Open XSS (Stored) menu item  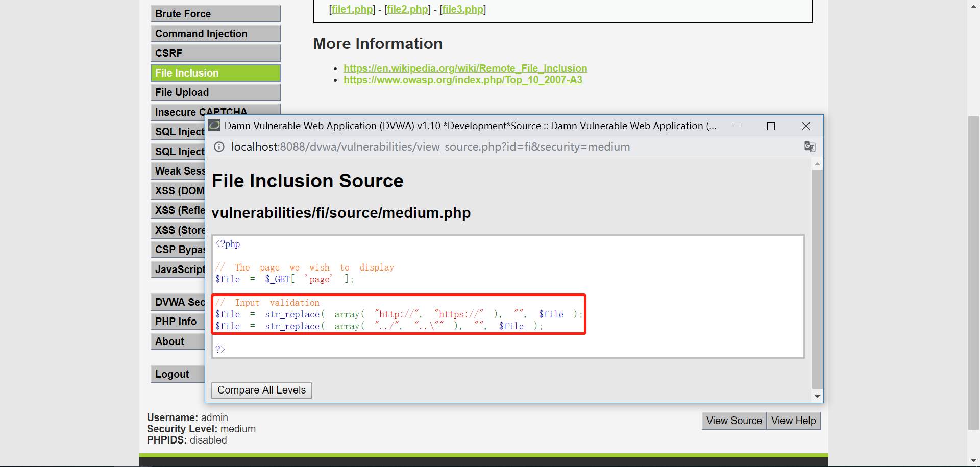point(178,230)
